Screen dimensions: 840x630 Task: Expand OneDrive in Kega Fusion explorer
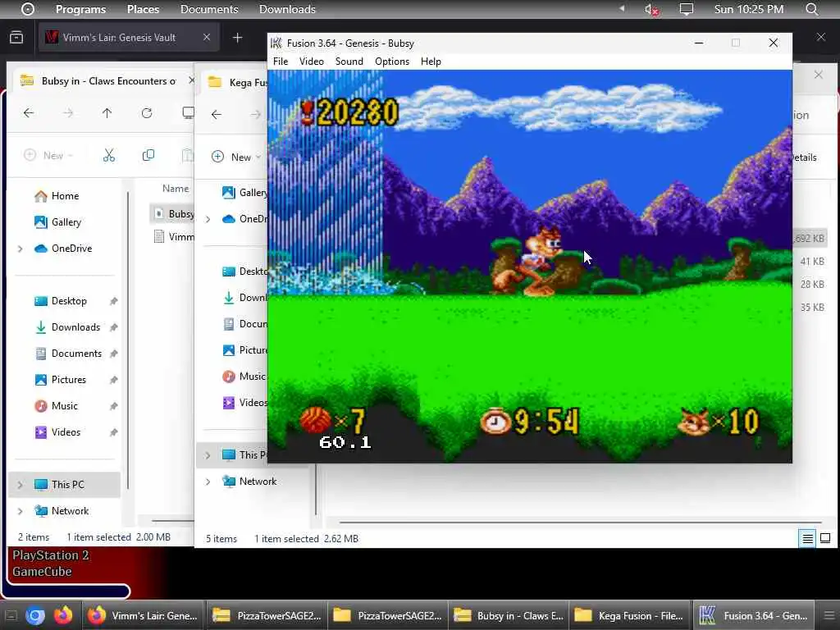(208, 219)
